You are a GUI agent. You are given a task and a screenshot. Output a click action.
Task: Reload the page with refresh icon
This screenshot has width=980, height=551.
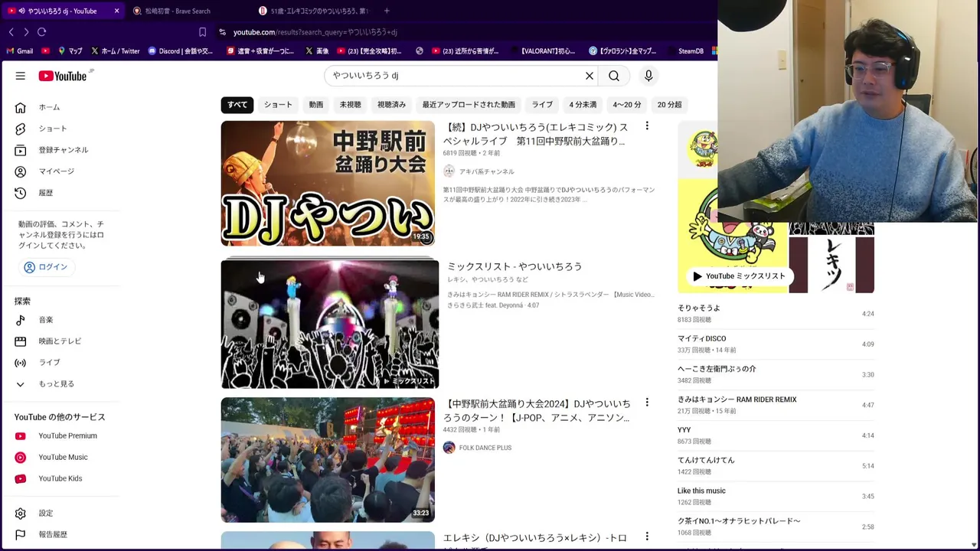click(x=42, y=32)
